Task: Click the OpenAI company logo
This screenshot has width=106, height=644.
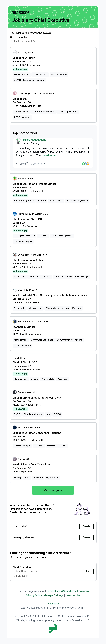Action: tap(15, 459)
